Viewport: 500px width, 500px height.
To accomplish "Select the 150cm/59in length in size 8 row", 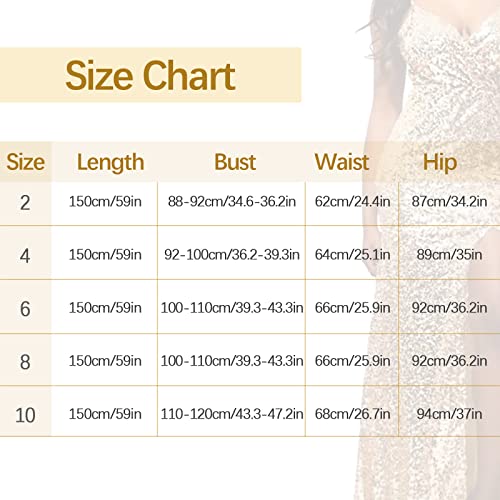I will (105, 361).
